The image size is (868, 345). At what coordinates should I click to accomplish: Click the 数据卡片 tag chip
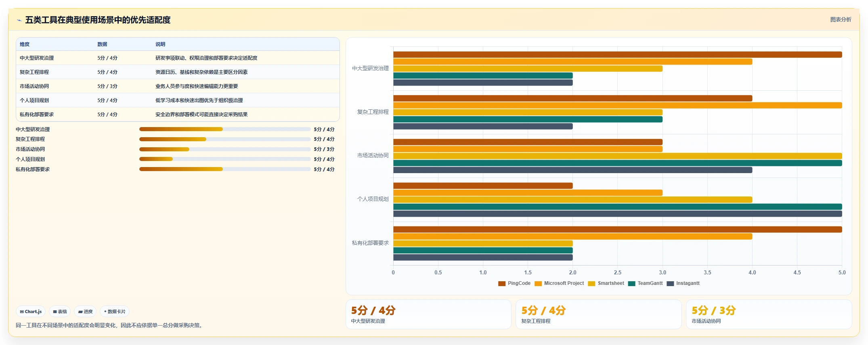point(115,312)
